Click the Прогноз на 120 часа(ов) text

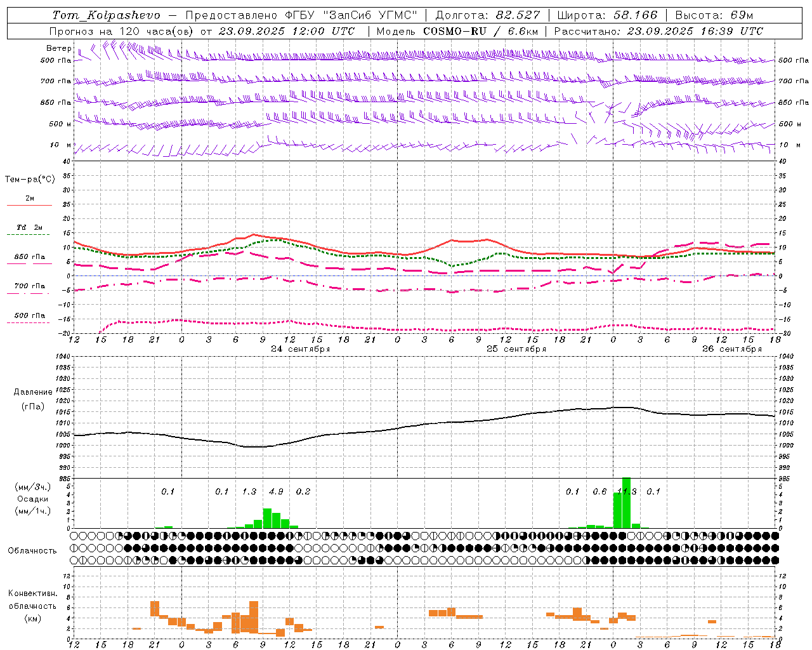click(x=122, y=31)
